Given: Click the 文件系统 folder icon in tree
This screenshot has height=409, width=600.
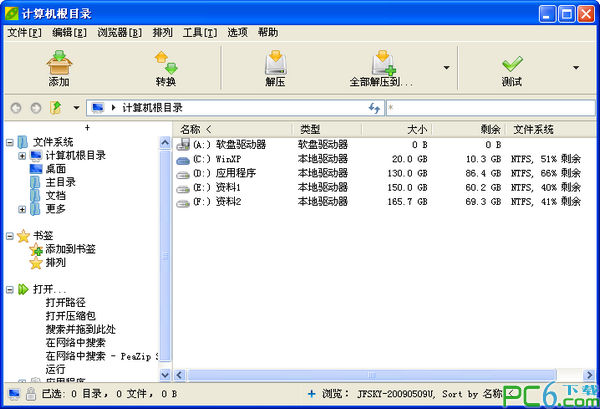Looking at the screenshot, I should tap(23, 142).
